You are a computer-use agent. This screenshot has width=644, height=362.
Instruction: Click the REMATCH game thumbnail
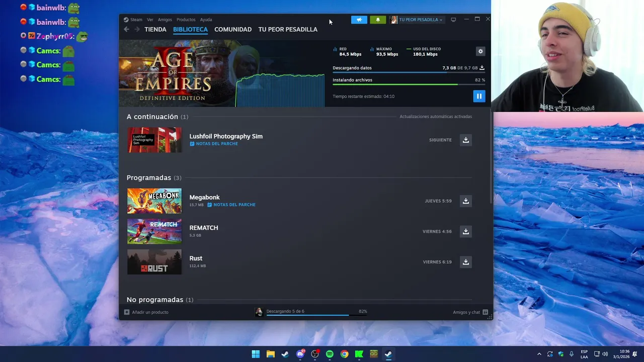coord(154,231)
